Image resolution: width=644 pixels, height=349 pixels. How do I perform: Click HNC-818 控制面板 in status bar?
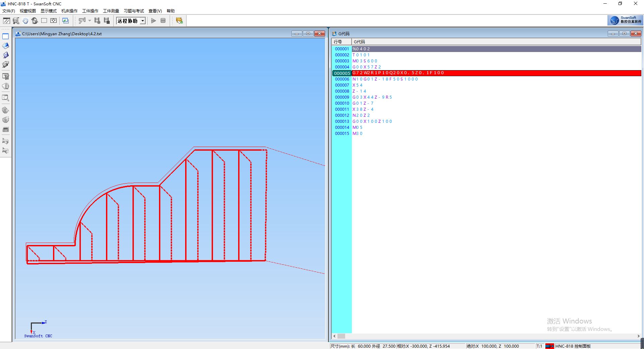click(573, 346)
